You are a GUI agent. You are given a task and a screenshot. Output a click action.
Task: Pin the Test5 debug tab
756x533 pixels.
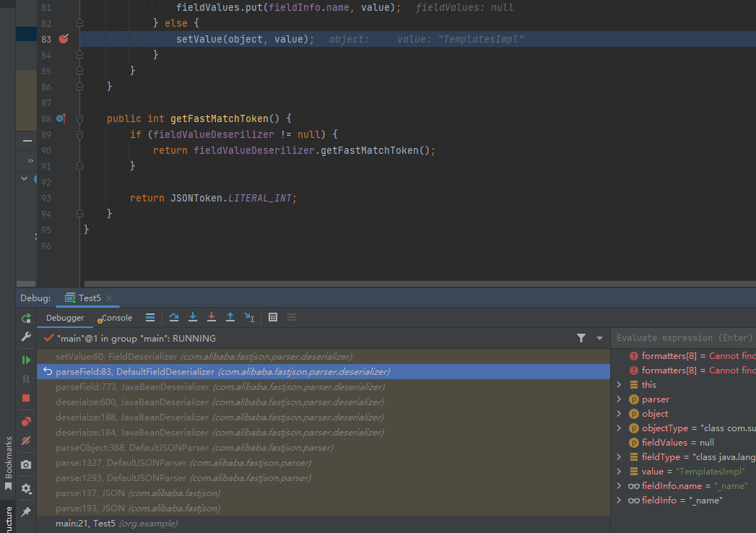coord(26,512)
